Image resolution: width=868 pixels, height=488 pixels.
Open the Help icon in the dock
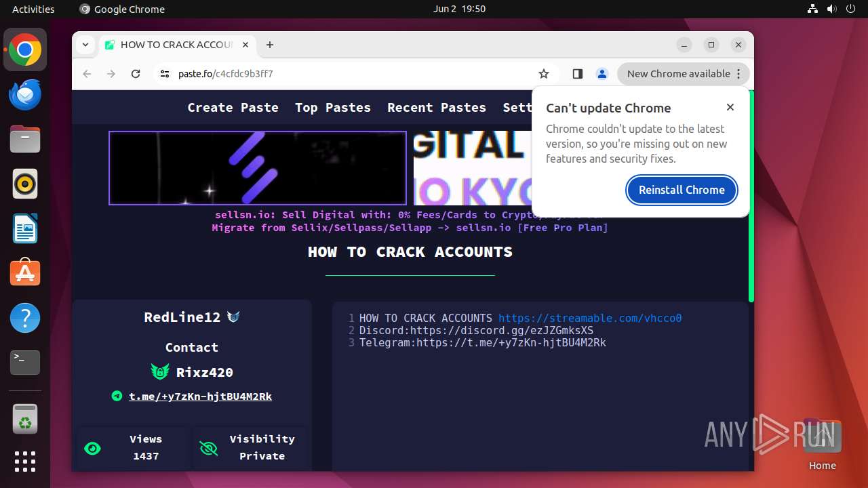point(25,318)
